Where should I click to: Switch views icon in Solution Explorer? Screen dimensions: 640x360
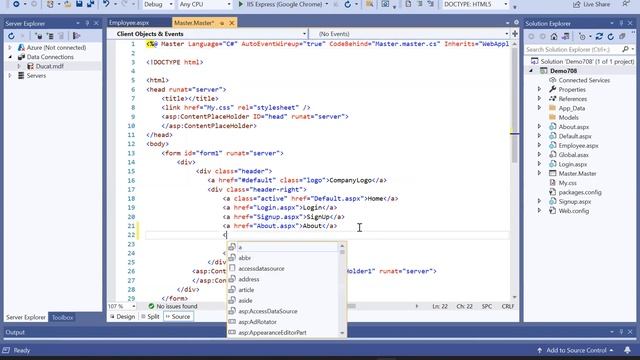pos(565,36)
